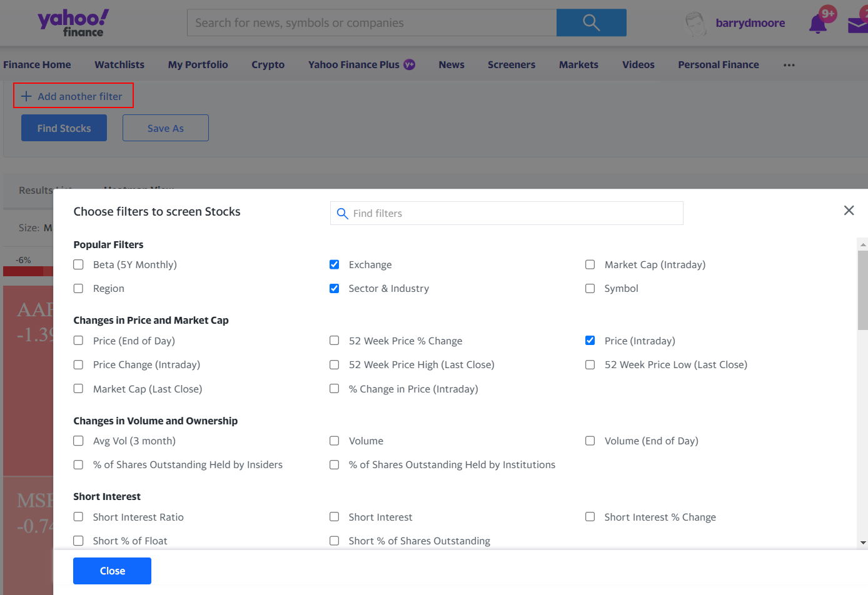Screen dimensions: 868x595
Task: Open the notifications bell
Action: click(817, 22)
